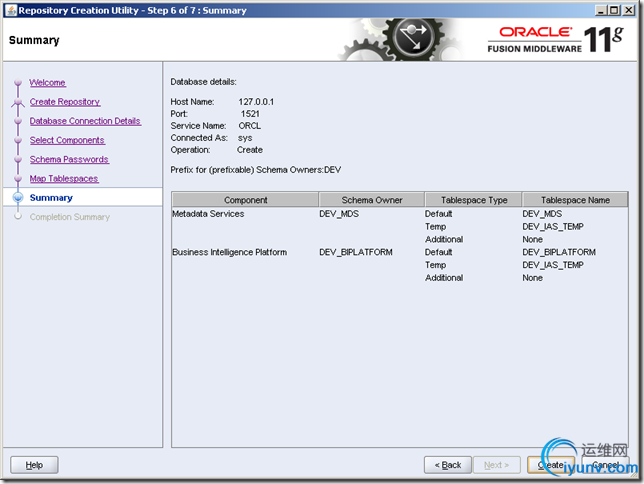The image size is (644, 484).
Task: Click the Completion Summary step label
Action: pyautogui.click(x=69, y=217)
